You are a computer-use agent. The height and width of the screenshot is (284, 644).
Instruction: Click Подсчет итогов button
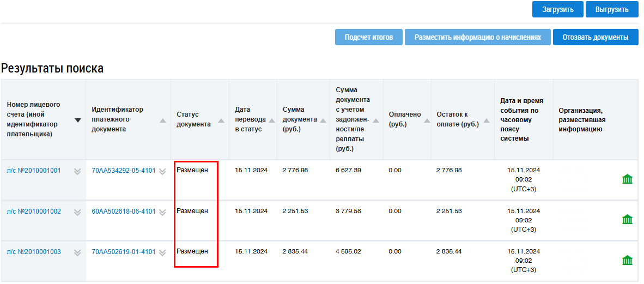coord(368,37)
